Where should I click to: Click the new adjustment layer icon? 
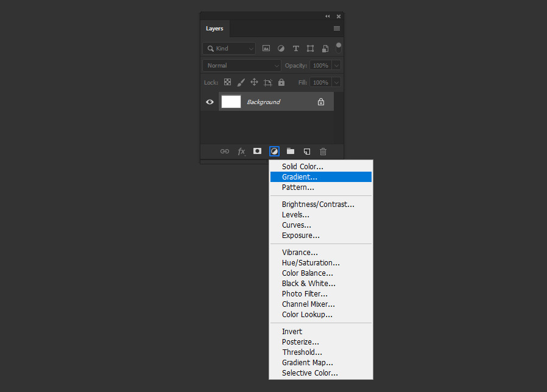coord(274,152)
